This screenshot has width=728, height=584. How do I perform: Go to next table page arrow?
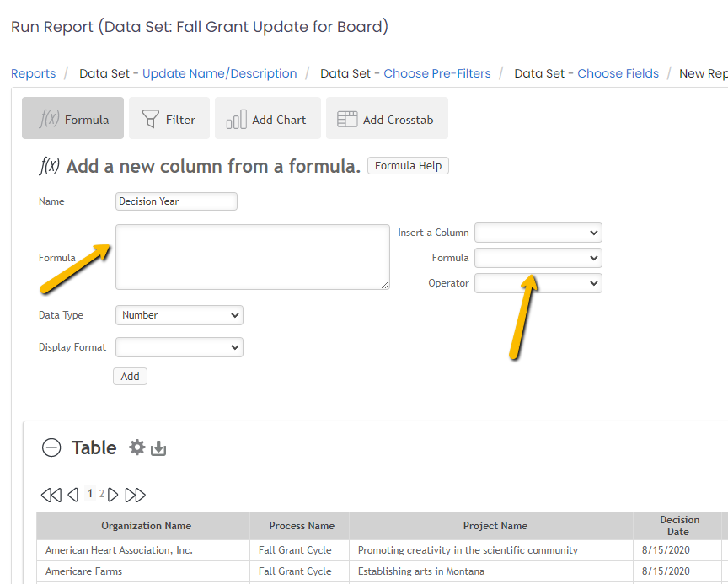point(113,495)
